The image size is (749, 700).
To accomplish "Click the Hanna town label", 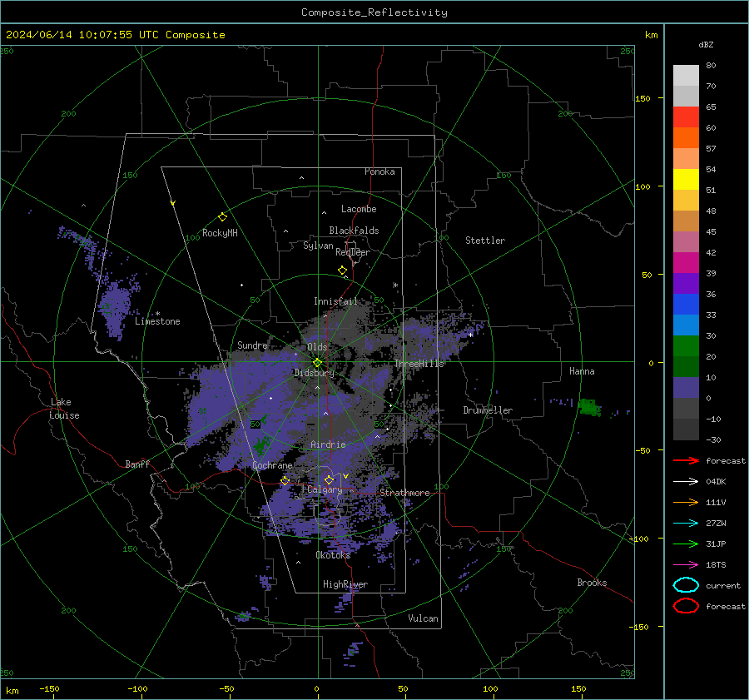I will pyautogui.click(x=582, y=371).
